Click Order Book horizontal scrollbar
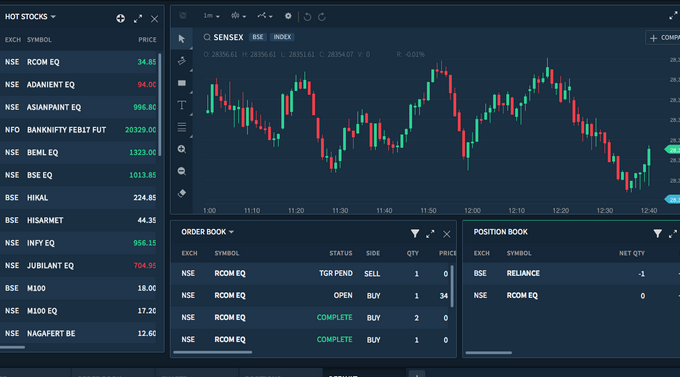The width and height of the screenshot is (680, 377). [x=212, y=352]
